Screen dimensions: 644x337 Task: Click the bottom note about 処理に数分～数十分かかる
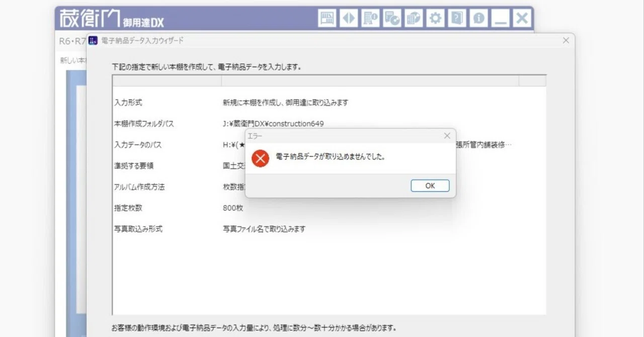point(254,328)
